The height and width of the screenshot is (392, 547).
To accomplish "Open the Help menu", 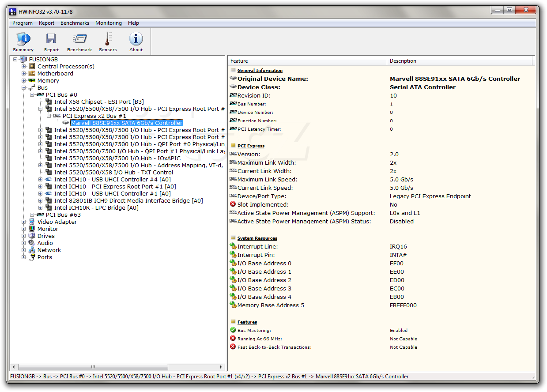I will 133,23.
